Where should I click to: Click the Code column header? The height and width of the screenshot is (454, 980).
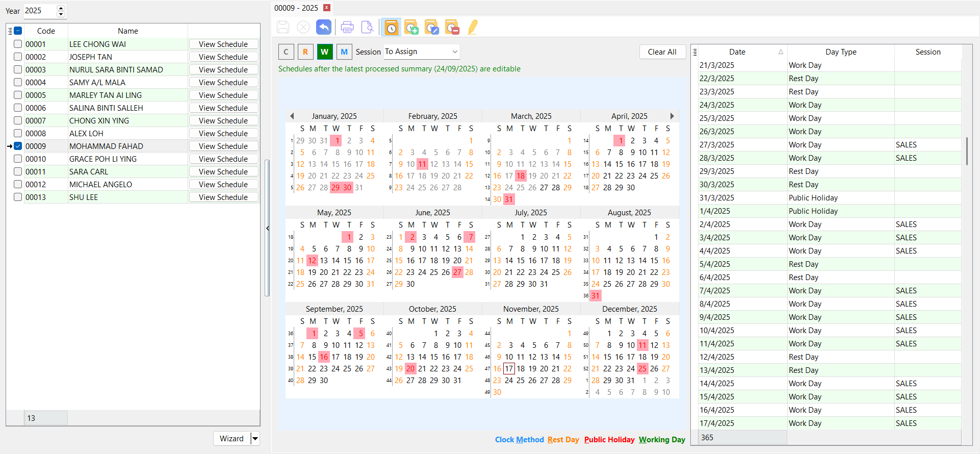(x=46, y=31)
